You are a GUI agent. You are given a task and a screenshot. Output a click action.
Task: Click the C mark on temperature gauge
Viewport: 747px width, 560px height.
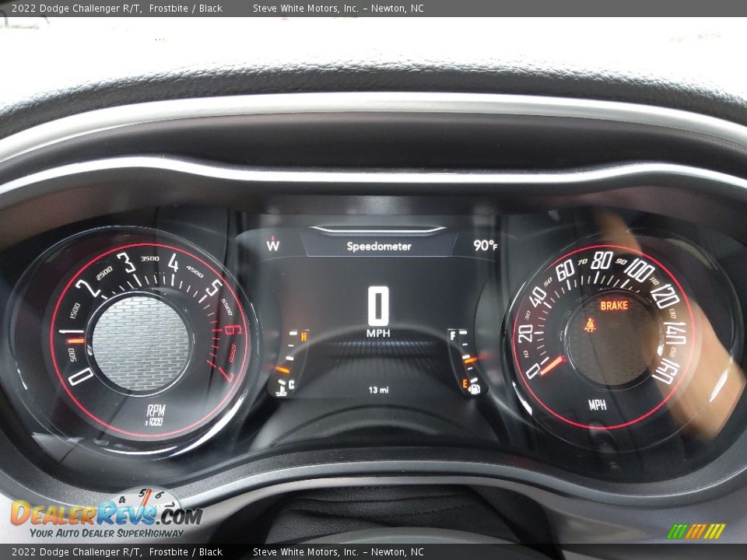coord(291,385)
